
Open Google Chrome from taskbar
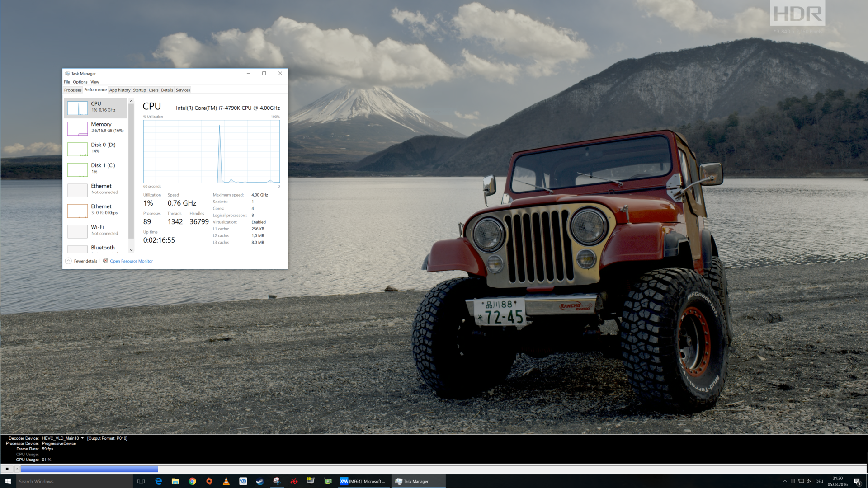(192, 481)
